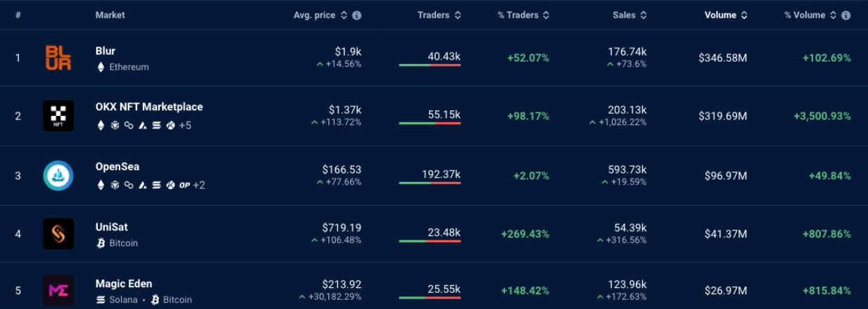
Task: Click the info icon beside % Volume
Action: 845,15
